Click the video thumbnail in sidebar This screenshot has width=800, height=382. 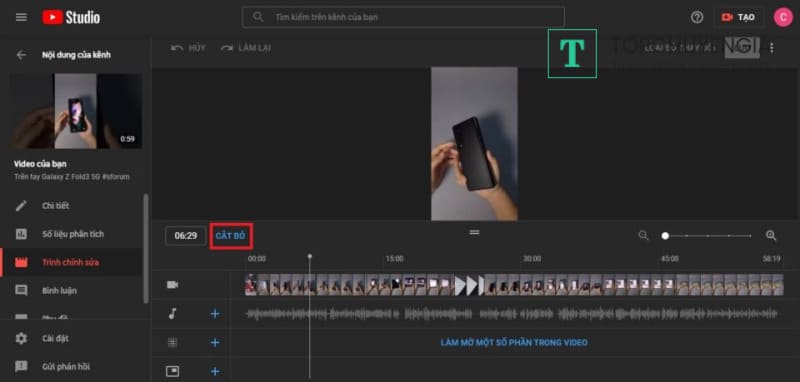coord(76,111)
